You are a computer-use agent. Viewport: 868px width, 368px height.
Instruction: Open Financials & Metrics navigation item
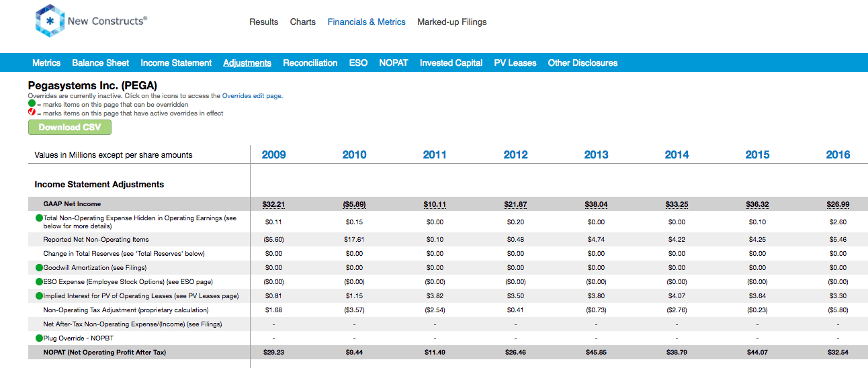(367, 22)
